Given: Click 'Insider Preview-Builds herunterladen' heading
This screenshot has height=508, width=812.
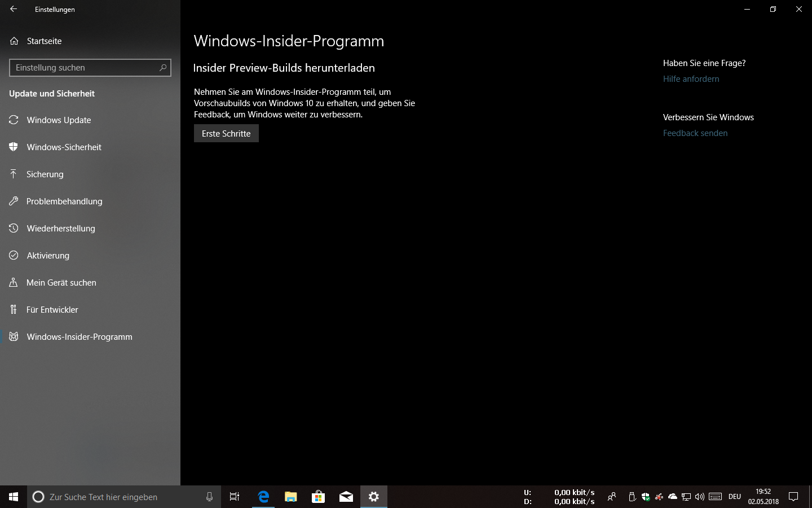Looking at the screenshot, I should tap(284, 68).
